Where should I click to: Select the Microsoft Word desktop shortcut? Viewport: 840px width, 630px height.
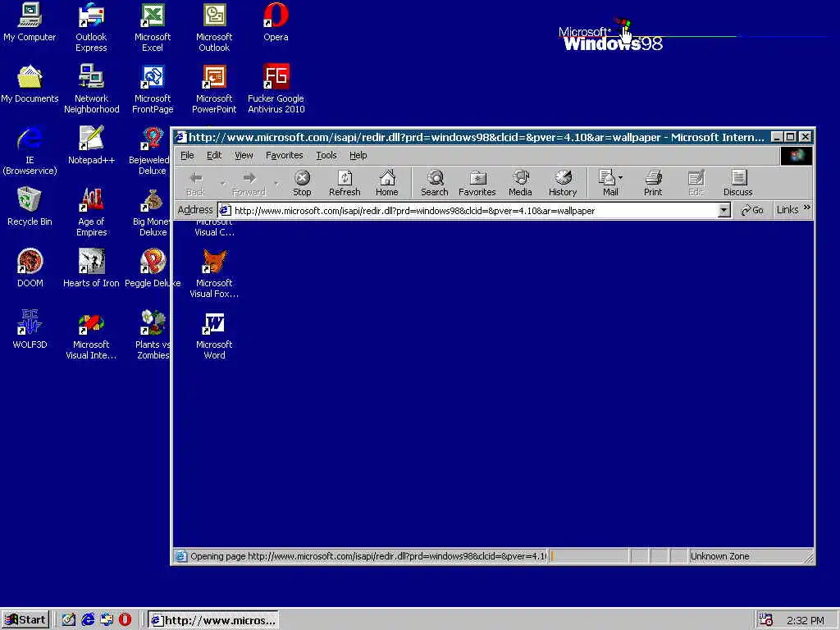pos(214,336)
